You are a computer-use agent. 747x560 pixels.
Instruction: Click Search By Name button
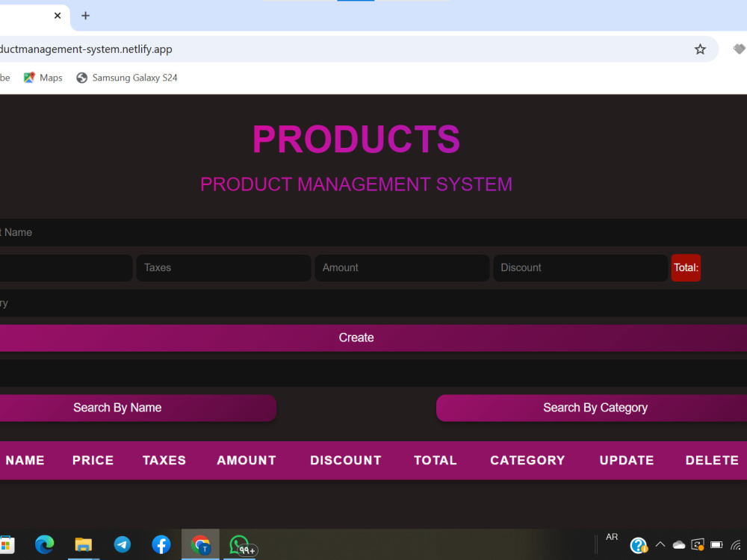pyautogui.click(x=137, y=408)
